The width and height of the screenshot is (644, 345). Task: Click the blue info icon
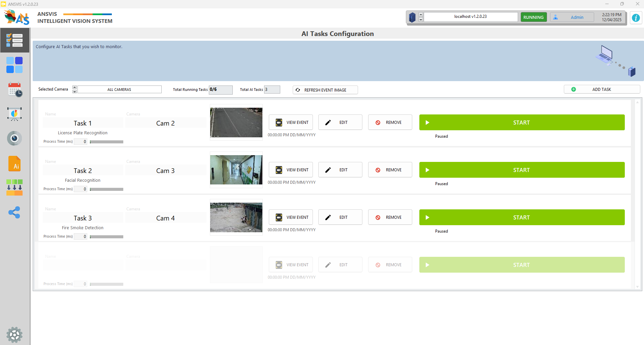pyautogui.click(x=636, y=18)
